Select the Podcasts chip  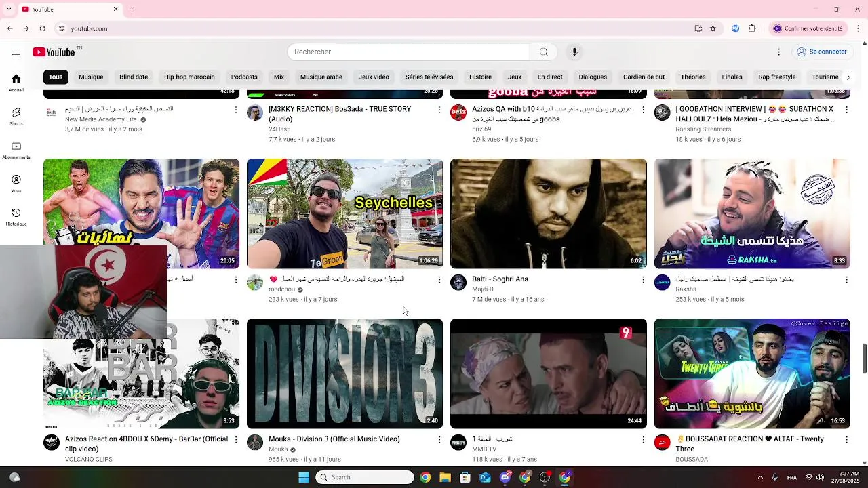coord(244,77)
